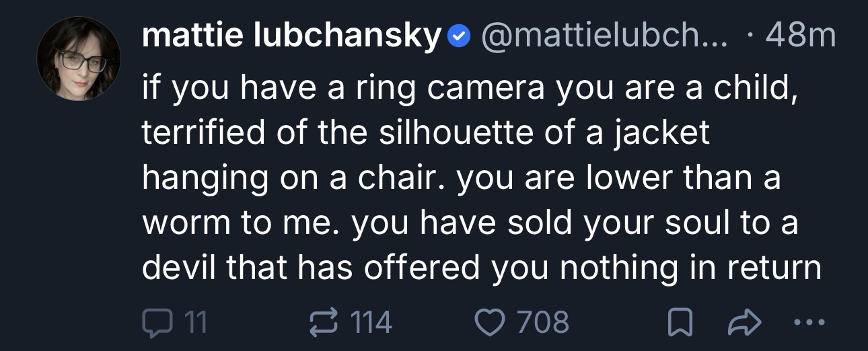Click the display name mattie lubchansky
Screen dimensions: 868x351
pyautogui.click(x=291, y=36)
